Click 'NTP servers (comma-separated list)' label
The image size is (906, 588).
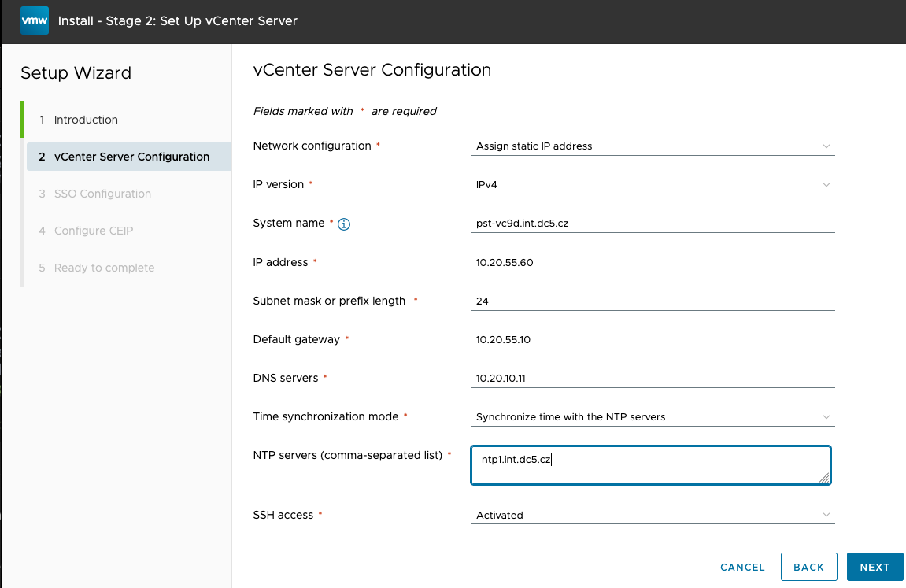point(348,455)
